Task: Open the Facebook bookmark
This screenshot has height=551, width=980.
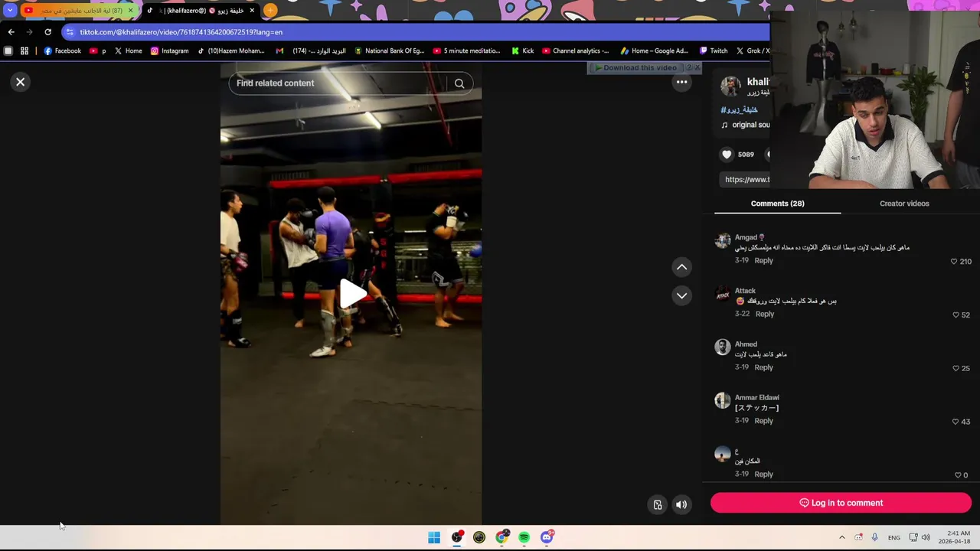Action: [62, 51]
